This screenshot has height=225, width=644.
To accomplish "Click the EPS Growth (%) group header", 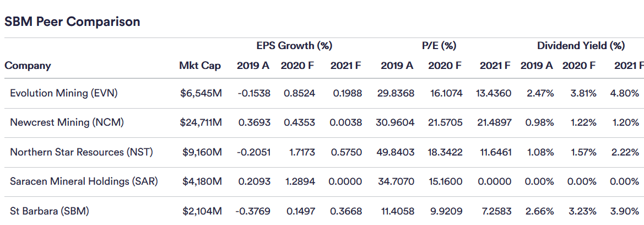I will 294,46.
